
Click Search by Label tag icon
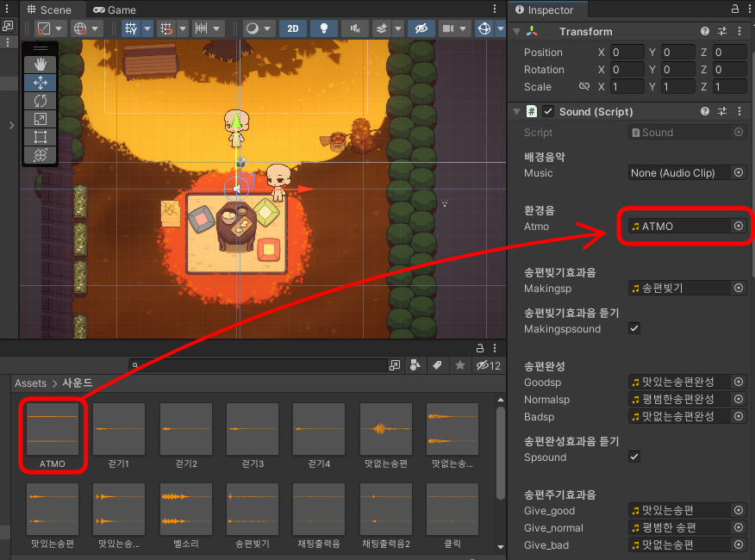click(x=437, y=365)
